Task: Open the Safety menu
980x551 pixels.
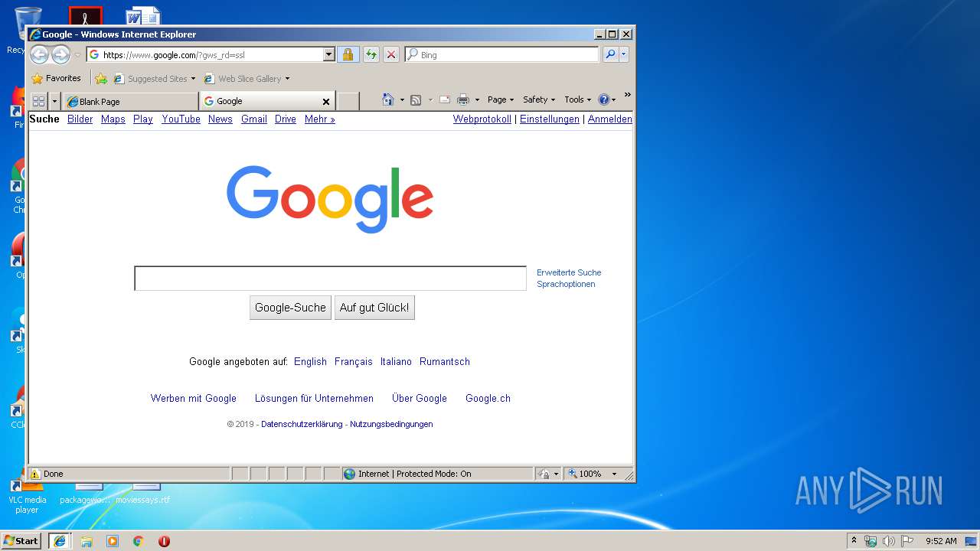Action: (x=539, y=99)
